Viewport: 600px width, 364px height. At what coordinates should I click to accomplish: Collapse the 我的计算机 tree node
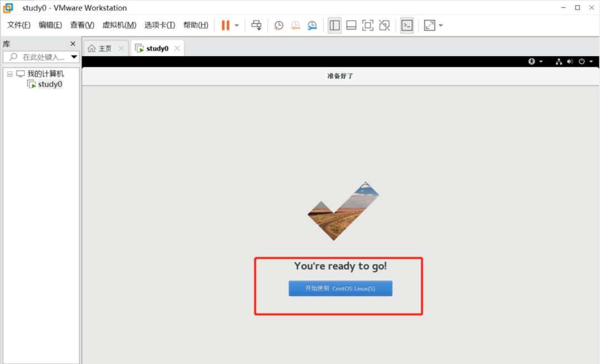click(x=10, y=74)
